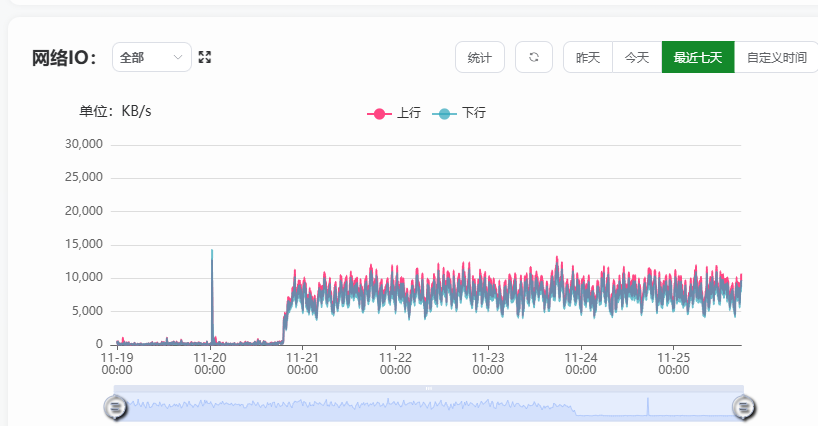Image resolution: width=818 pixels, height=426 pixels.
Task: Switch to the 昨天 time range
Action: [x=588, y=58]
